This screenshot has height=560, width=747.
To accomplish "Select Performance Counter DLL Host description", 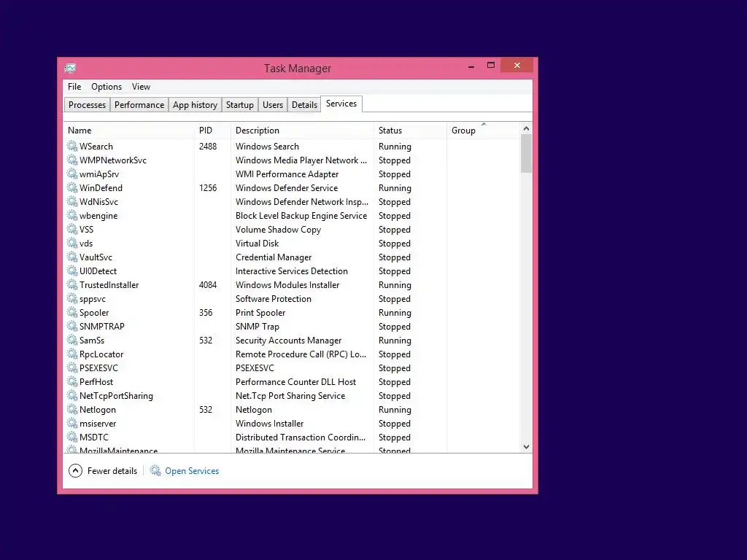I will click(296, 382).
